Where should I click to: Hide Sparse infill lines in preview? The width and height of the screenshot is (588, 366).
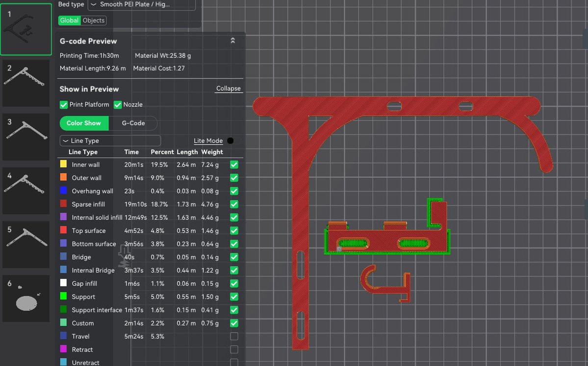[x=234, y=204]
